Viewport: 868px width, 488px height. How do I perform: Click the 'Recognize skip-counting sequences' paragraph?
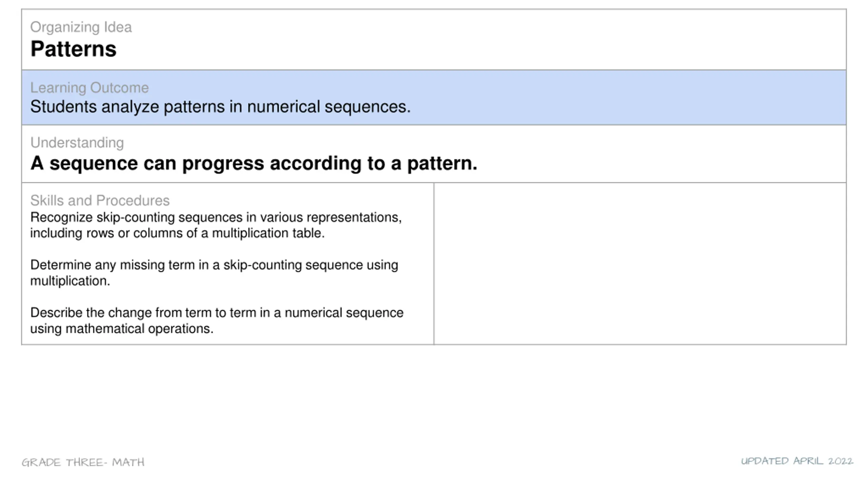click(216, 225)
